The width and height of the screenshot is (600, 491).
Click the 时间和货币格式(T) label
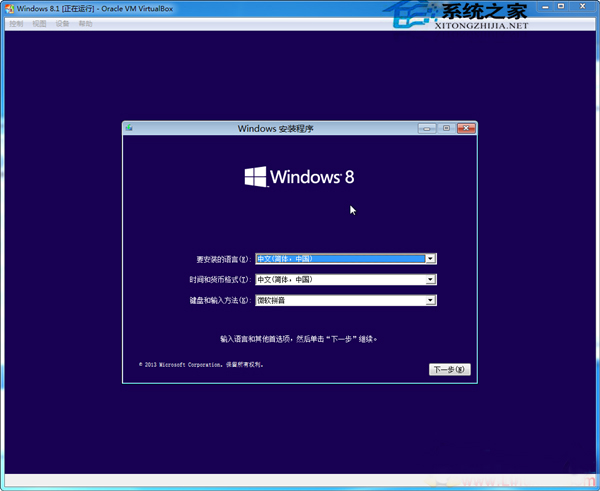pyautogui.click(x=220, y=280)
